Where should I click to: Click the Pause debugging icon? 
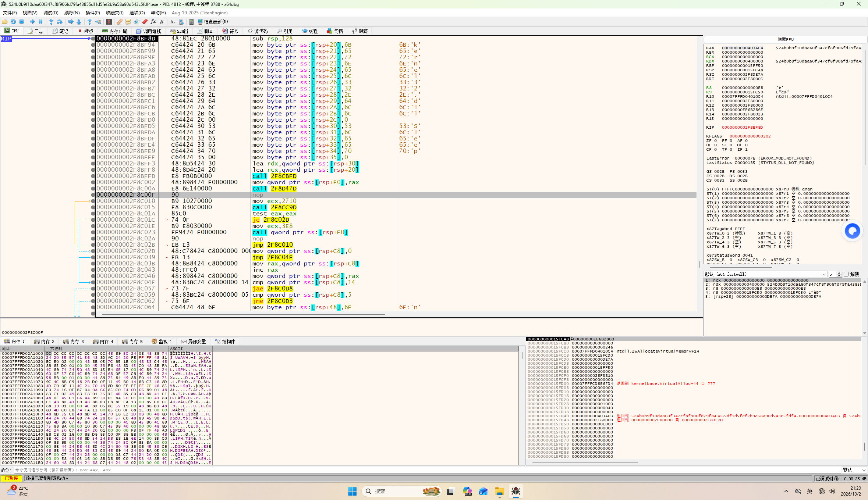pyautogui.click(x=41, y=22)
